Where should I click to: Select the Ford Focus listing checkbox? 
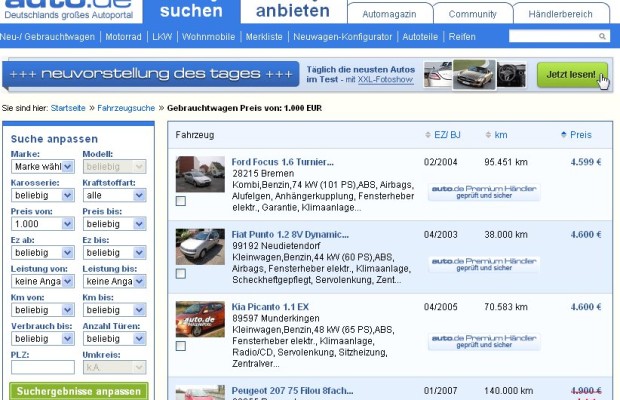(x=181, y=201)
